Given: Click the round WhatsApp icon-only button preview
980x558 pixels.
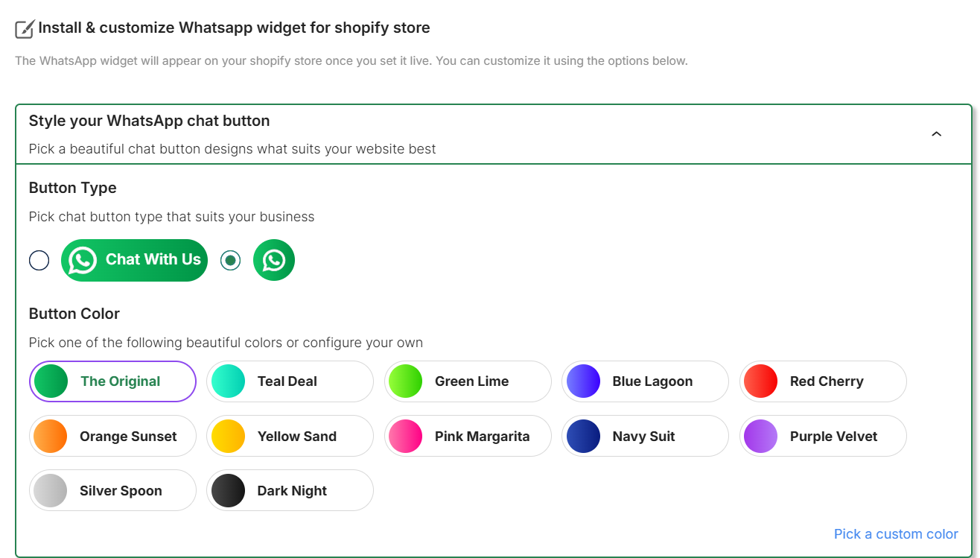Looking at the screenshot, I should tap(274, 260).
